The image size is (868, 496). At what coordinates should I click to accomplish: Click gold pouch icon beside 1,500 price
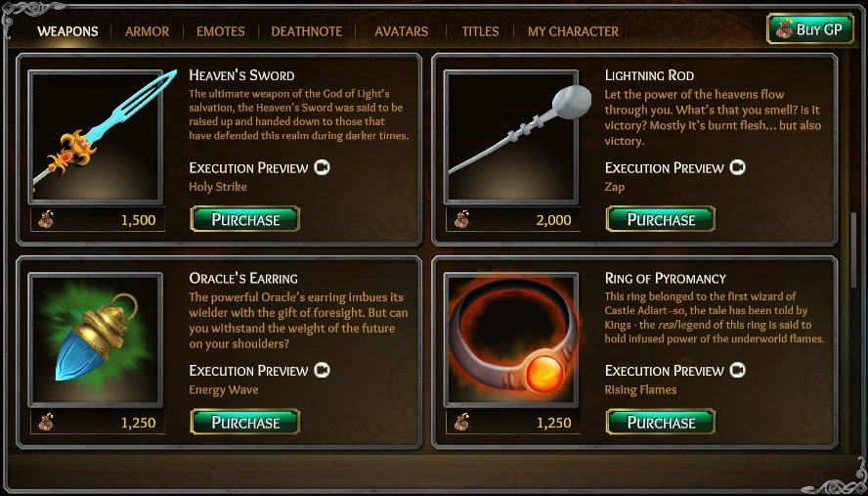click(46, 220)
